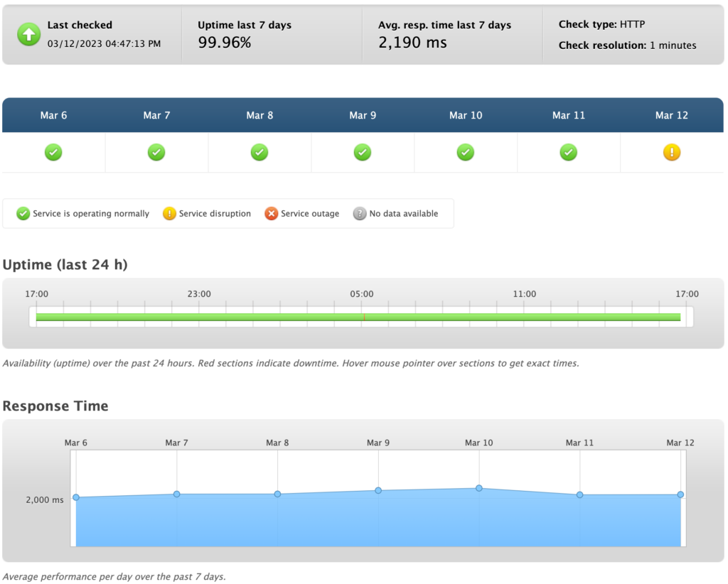Viewport: 728px width, 584px height.
Task: Click the last checked timestamp 03/12/2023
Action: (104, 43)
